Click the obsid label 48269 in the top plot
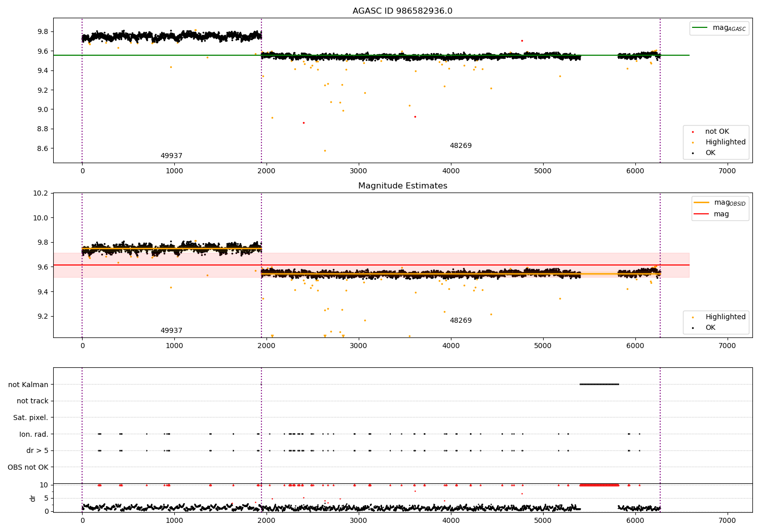Viewport: 760px width, 532px height. coord(461,146)
